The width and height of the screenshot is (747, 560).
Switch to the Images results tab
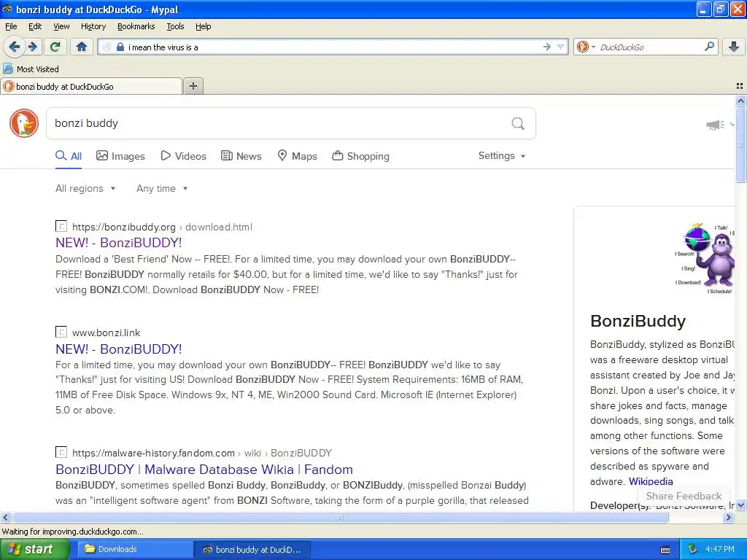tap(120, 156)
